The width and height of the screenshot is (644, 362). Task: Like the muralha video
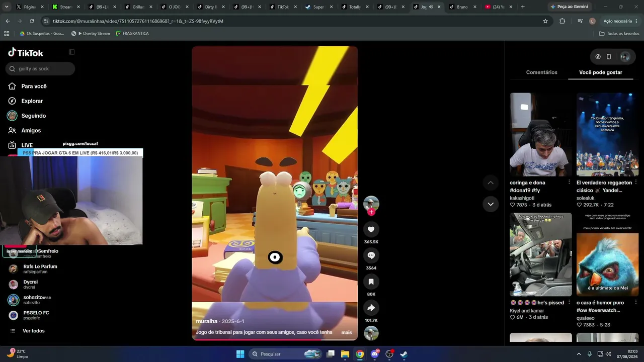(371, 229)
